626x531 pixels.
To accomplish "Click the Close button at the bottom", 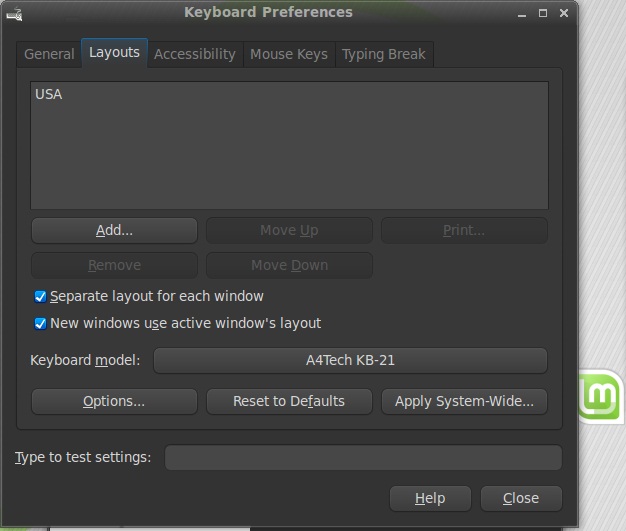I will coord(521,498).
